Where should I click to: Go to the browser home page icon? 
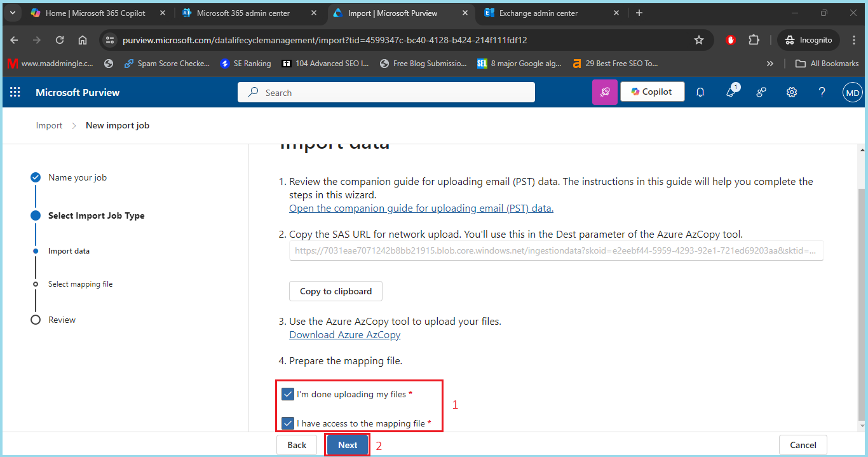[x=83, y=40]
